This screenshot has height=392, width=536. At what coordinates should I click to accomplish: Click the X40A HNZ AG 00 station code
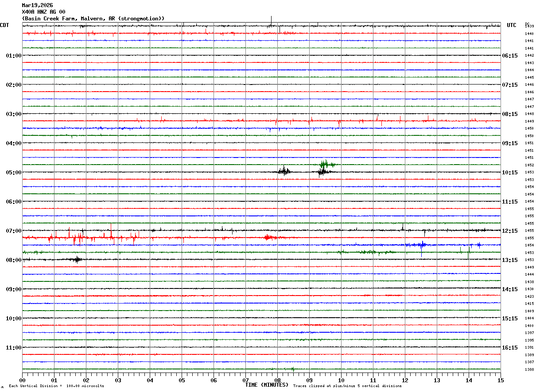tap(43, 12)
